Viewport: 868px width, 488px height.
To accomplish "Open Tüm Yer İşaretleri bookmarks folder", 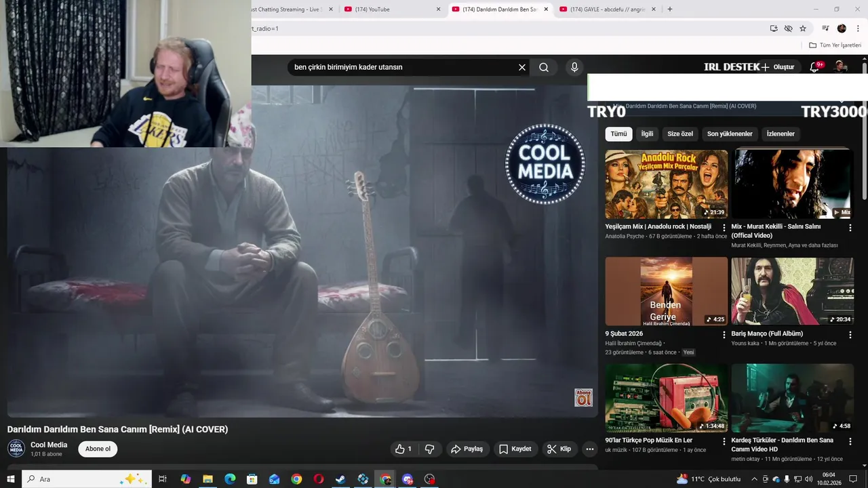I will tap(835, 45).
